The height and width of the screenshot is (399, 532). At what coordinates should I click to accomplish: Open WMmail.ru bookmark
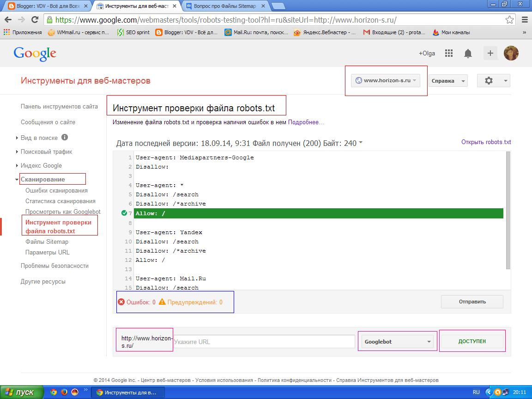[x=79, y=32]
